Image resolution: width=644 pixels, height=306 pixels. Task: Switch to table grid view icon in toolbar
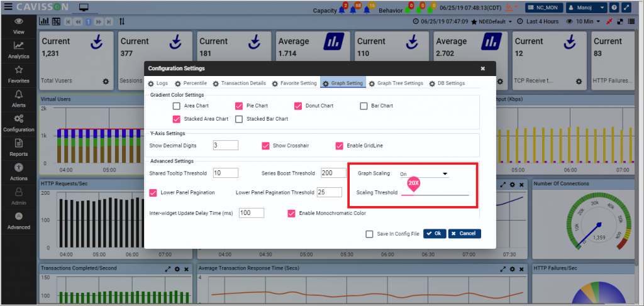click(x=56, y=21)
